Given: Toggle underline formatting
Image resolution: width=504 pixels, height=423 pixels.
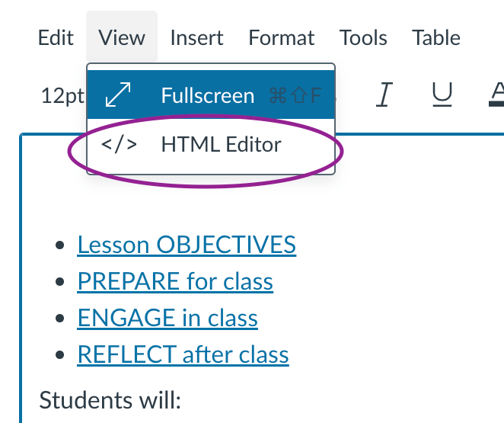Looking at the screenshot, I should 442,95.
